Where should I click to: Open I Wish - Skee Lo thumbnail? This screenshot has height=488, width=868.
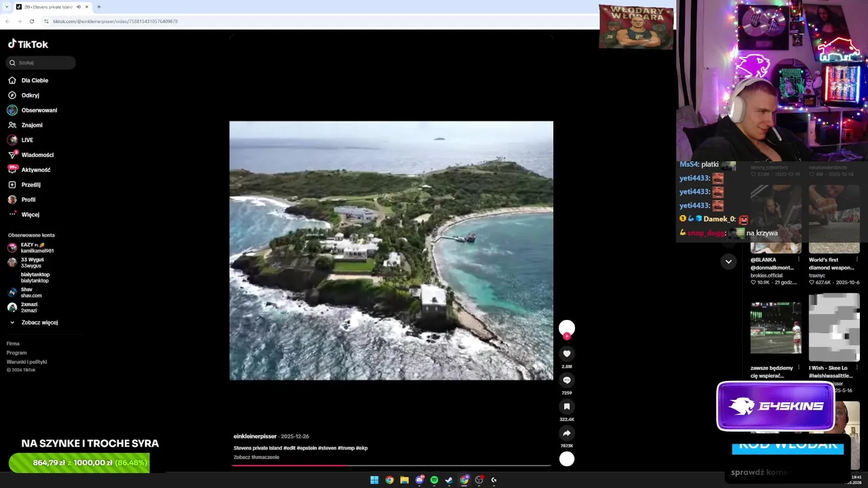pos(834,327)
